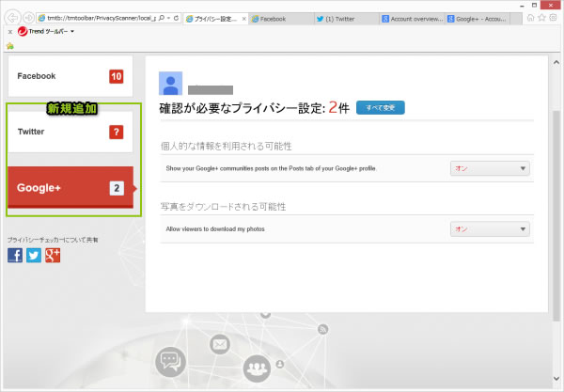Switch to the プライバシー設定 tab

pos(212,19)
